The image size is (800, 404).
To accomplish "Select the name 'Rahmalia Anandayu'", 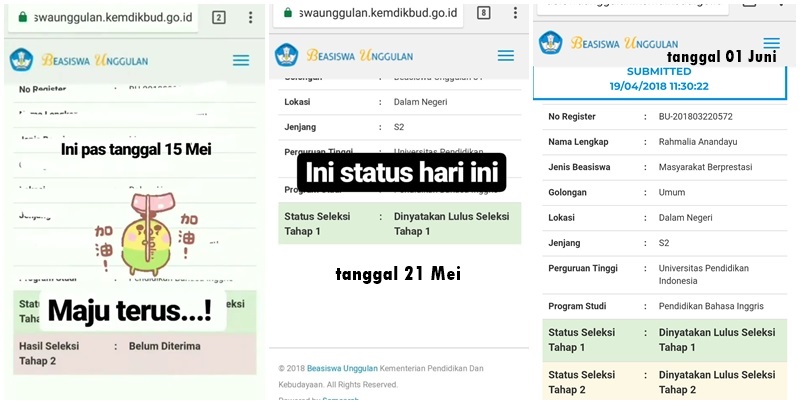I will (x=698, y=142).
